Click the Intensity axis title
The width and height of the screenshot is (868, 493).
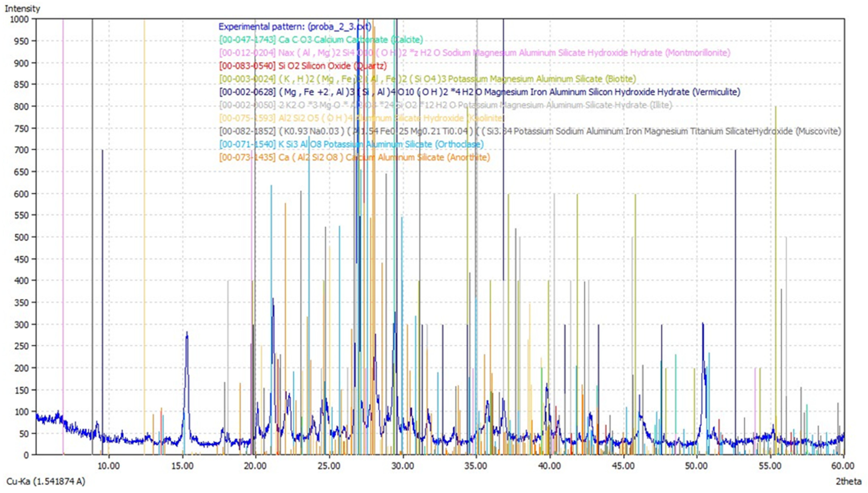pyautogui.click(x=22, y=8)
